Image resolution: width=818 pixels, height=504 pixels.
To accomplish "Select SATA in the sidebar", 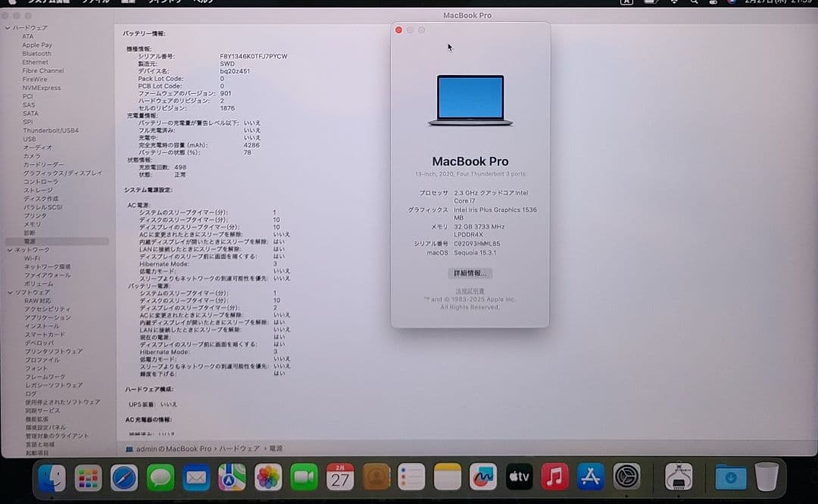I will point(30,113).
